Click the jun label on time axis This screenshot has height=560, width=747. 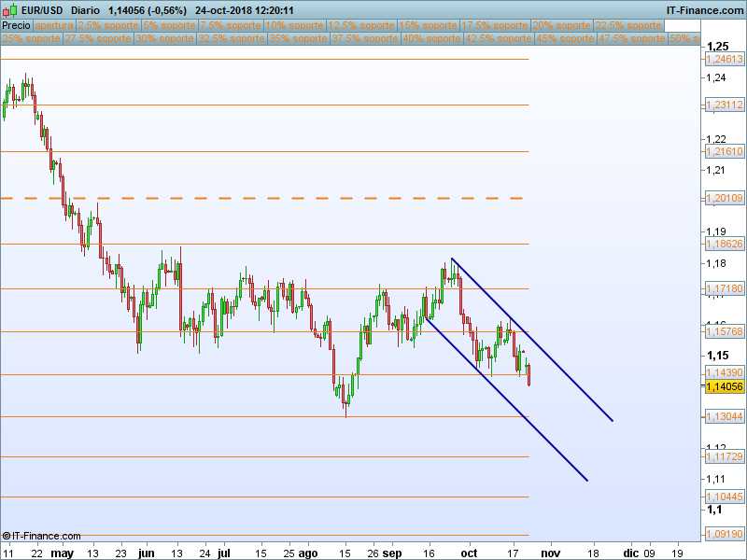tap(147, 553)
